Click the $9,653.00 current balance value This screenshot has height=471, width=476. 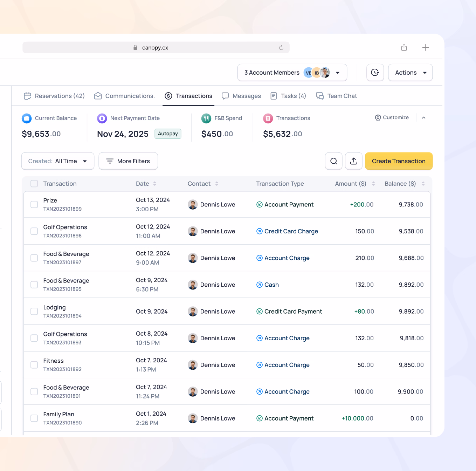click(41, 134)
